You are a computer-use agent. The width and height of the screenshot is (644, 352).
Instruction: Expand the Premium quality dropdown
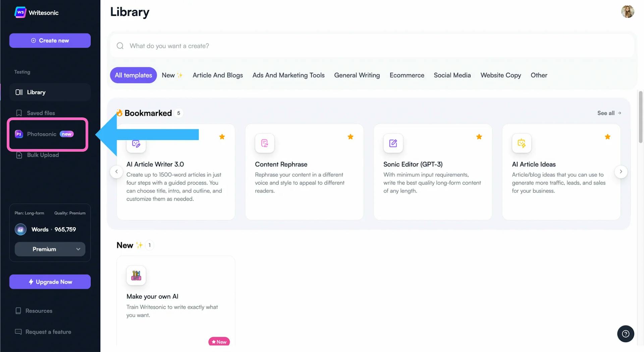(x=50, y=249)
